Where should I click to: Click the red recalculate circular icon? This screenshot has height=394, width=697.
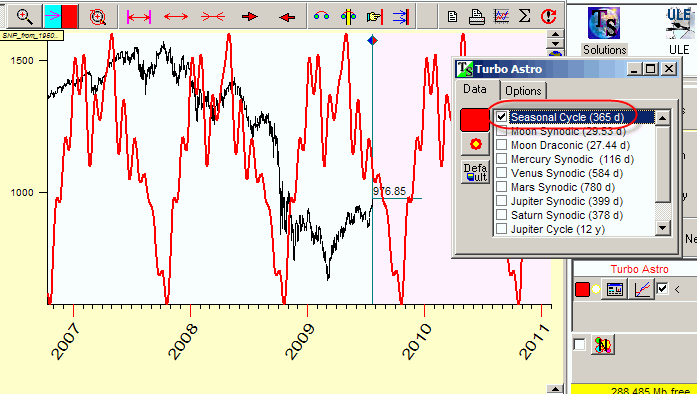coord(549,17)
